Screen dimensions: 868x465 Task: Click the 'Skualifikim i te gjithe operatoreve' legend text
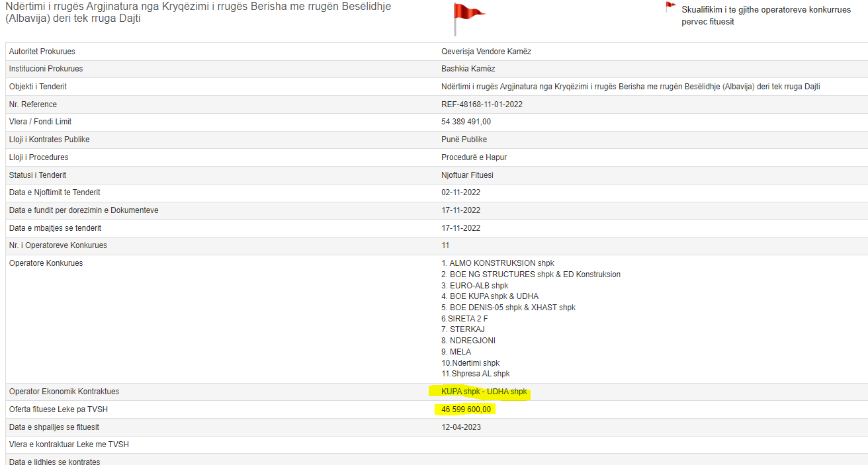point(765,15)
